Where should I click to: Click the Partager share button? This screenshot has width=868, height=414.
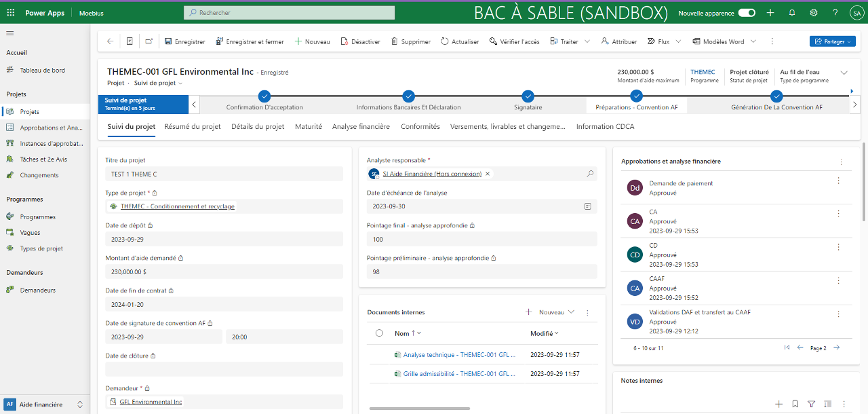click(x=832, y=41)
